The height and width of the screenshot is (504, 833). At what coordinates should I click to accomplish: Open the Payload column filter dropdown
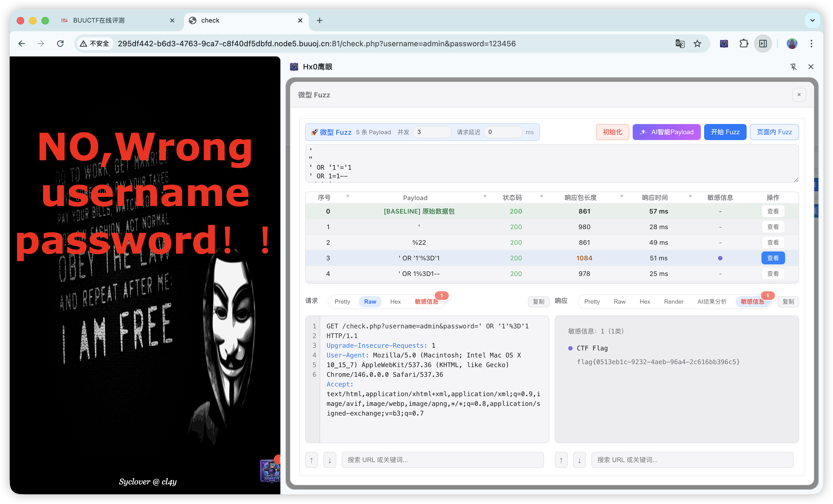click(x=485, y=196)
